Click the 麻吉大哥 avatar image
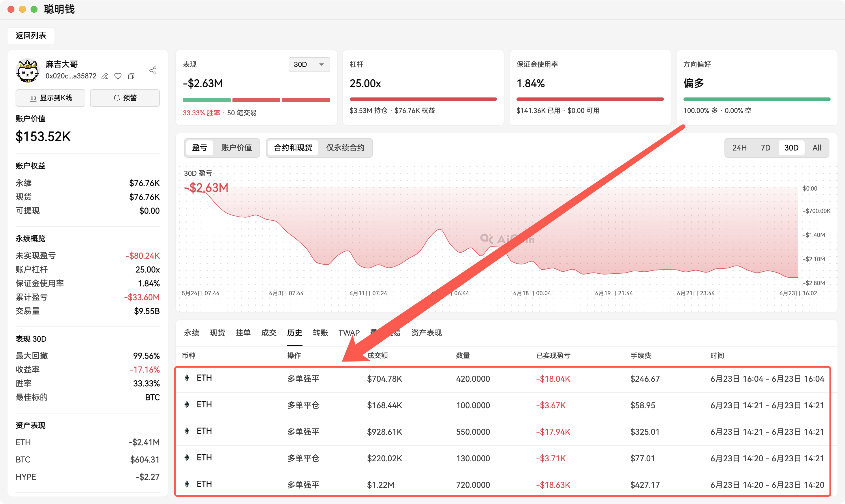This screenshot has width=845, height=504. (27, 70)
